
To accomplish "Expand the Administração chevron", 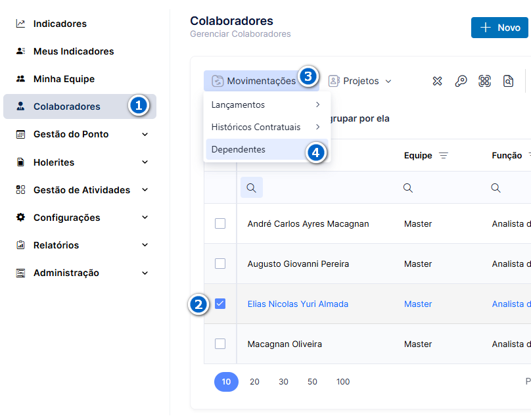I will 145,273.
